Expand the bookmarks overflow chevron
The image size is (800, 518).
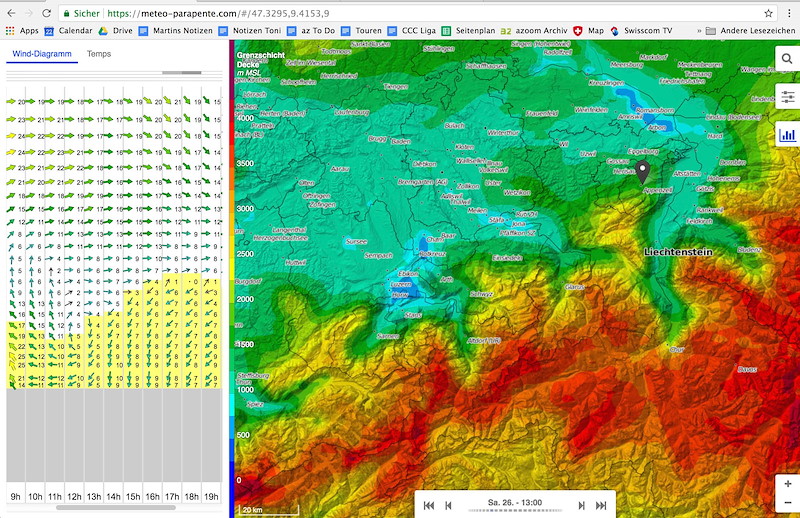tap(699, 31)
